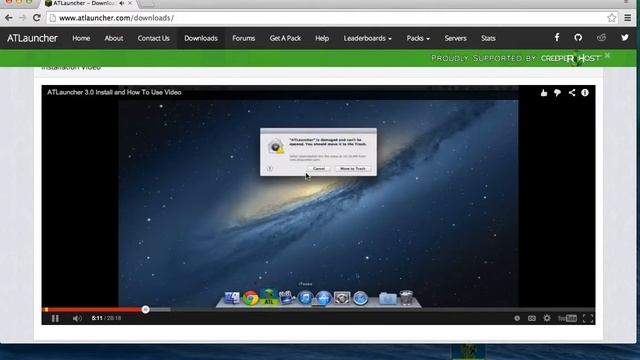The width and height of the screenshot is (640, 360).
Task: Click the Finder icon in the video's dock
Action: tap(232, 298)
